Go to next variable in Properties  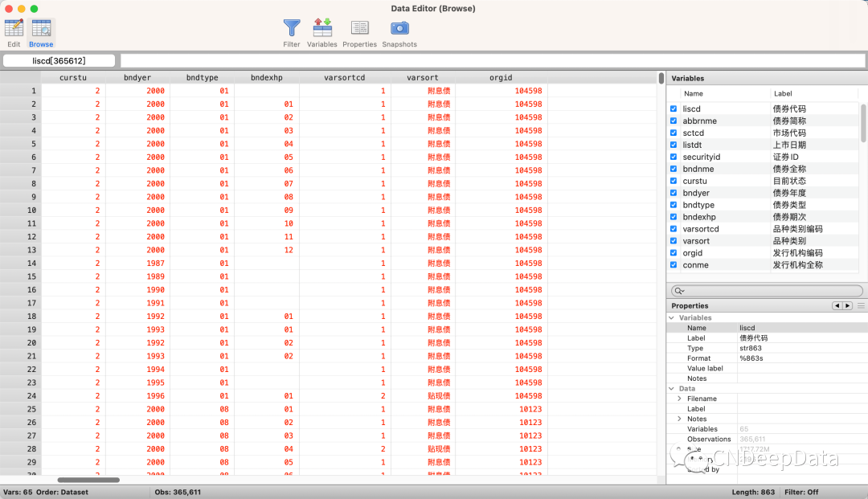[x=848, y=305]
